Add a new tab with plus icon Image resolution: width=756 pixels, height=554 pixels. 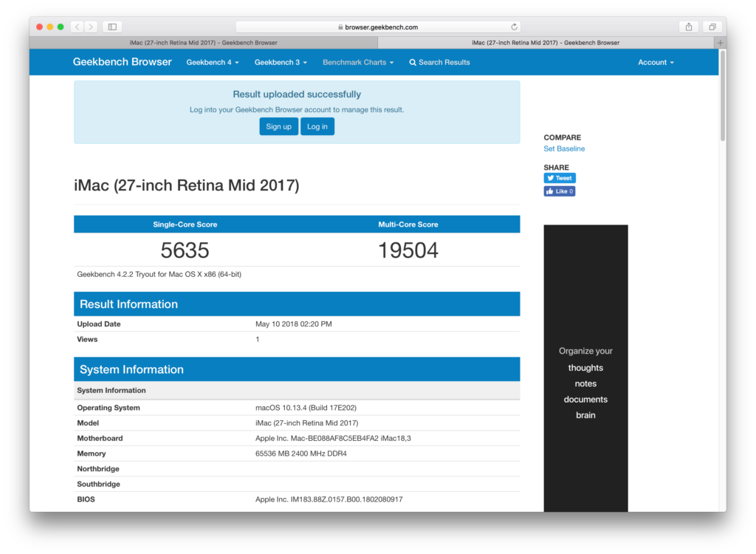click(x=721, y=43)
